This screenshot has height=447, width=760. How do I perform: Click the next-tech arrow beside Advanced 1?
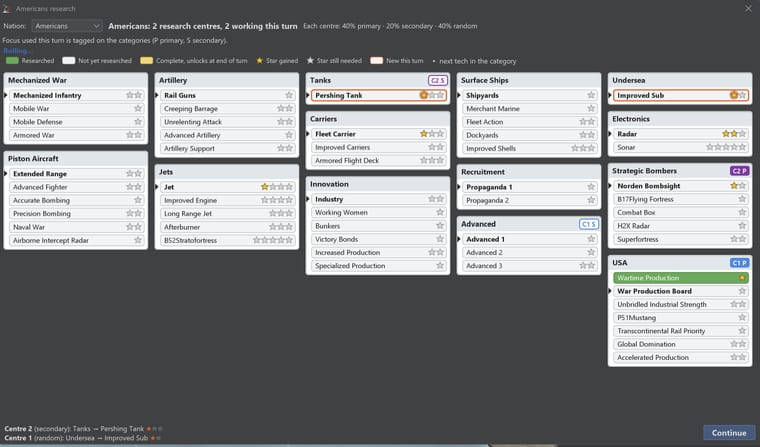[459, 239]
